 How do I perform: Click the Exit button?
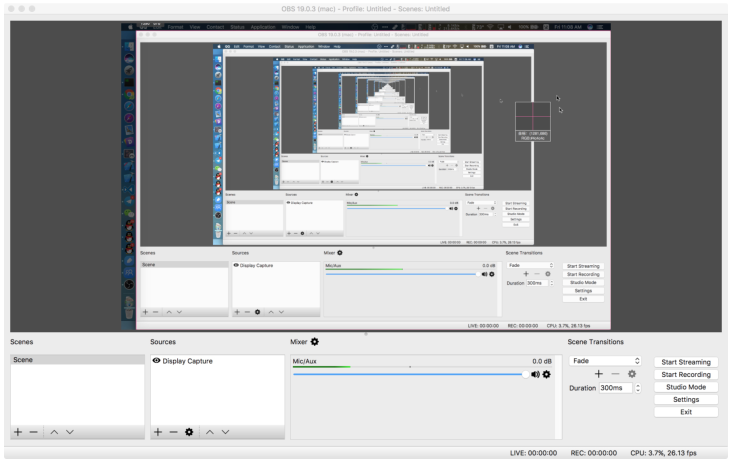[686, 412]
